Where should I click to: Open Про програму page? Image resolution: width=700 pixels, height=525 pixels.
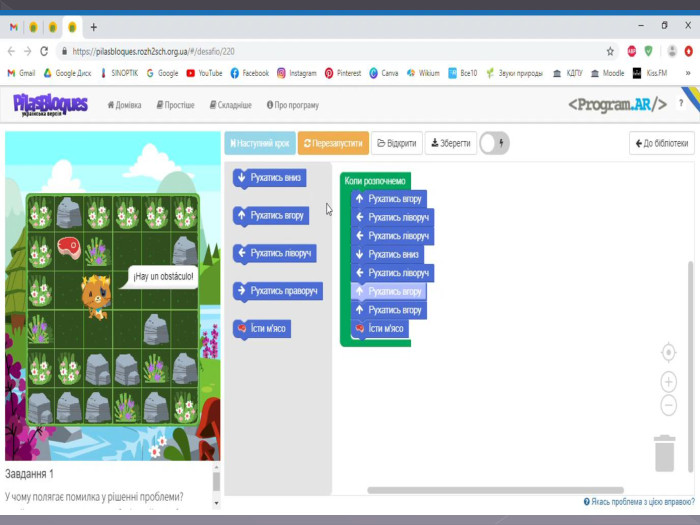(292, 105)
